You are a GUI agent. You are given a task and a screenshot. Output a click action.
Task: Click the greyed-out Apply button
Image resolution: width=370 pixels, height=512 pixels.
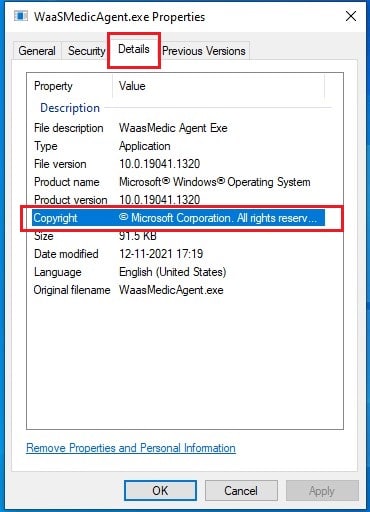click(x=322, y=491)
